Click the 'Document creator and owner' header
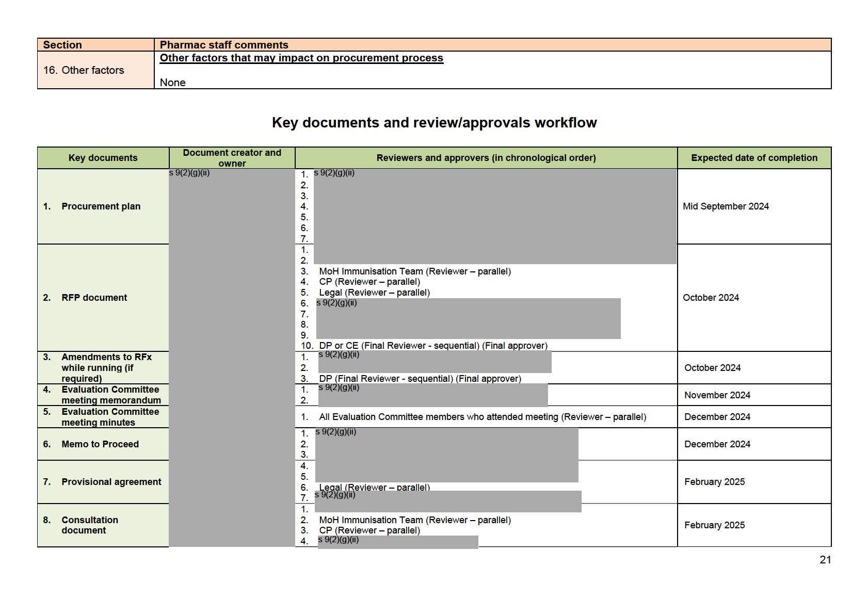 [232, 158]
